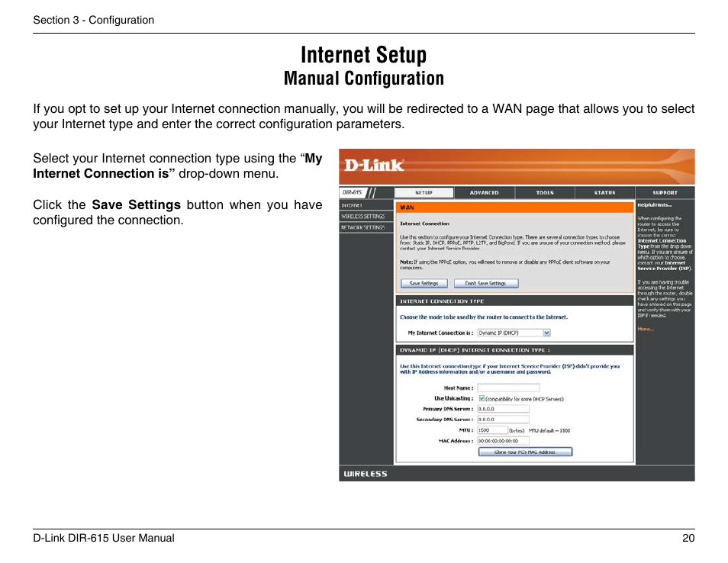Select INTERNET in the left sidebar
The image size is (728, 563).
click(x=366, y=205)
